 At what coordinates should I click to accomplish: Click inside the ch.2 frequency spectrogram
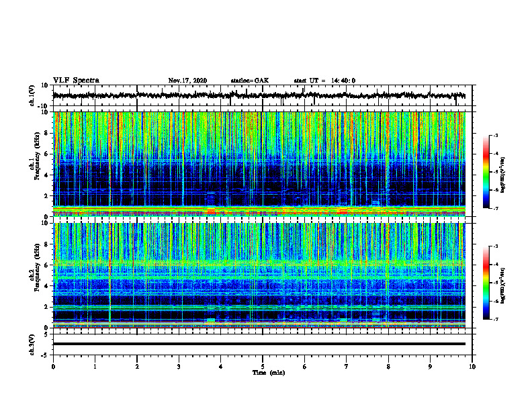pyautogui.click(x=259, y=275)
